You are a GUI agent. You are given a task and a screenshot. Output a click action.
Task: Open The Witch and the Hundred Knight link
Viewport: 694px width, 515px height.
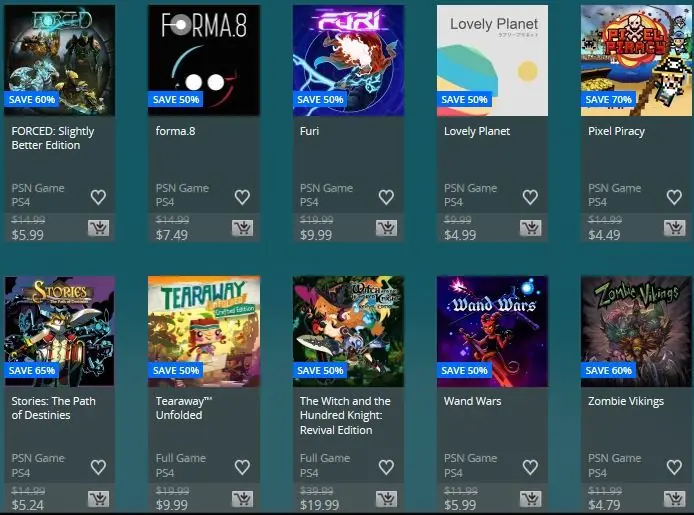click(x=345, y=415)
